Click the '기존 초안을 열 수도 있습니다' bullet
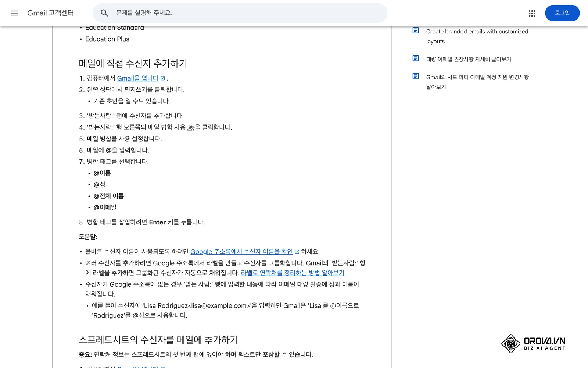 [x=132, y=101]
